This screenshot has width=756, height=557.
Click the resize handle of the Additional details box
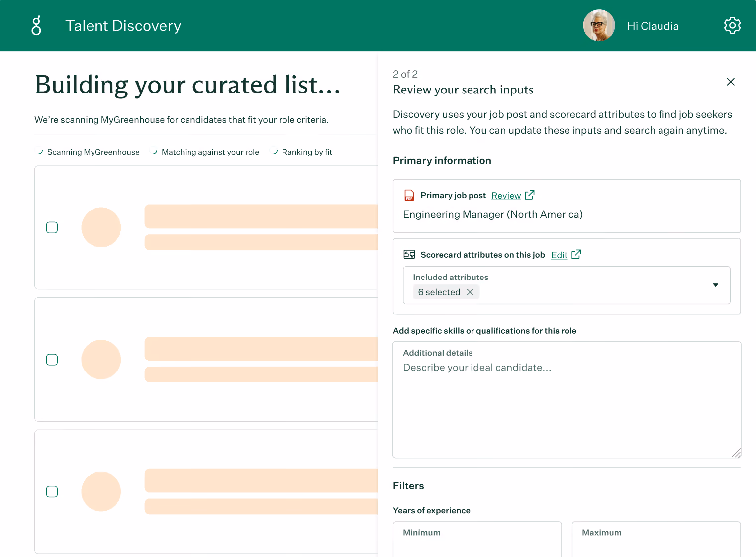tap(736, 453)
